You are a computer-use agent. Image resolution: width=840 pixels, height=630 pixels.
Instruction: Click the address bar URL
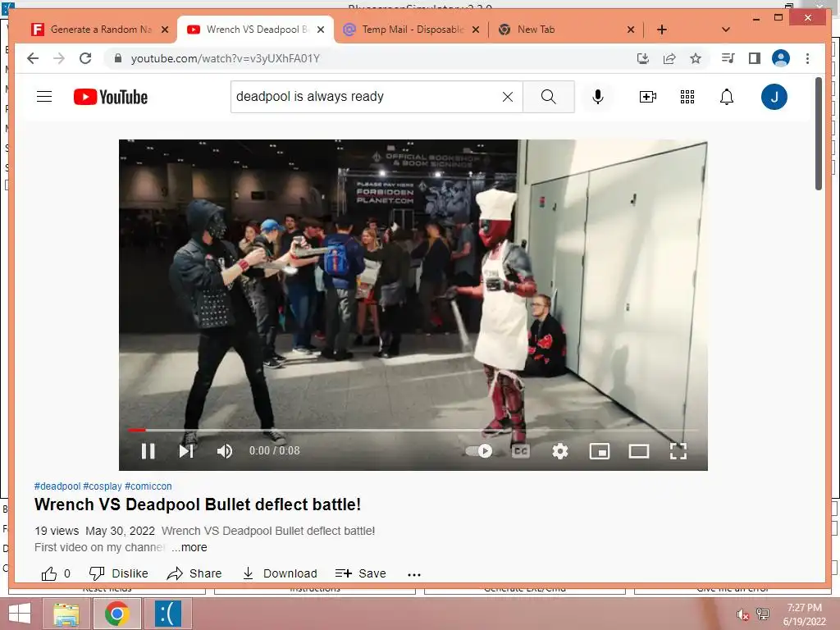[225, 58]
